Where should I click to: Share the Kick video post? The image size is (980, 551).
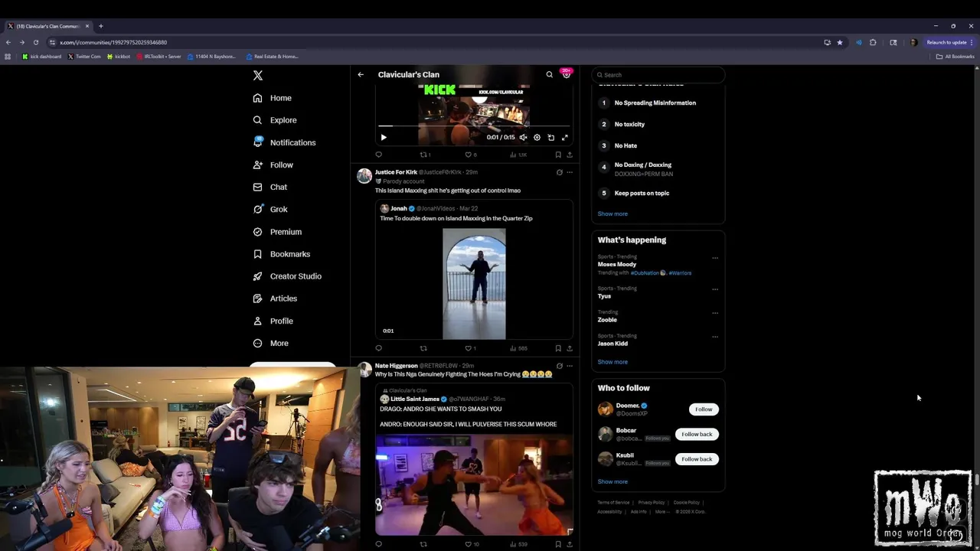tap(570, 155)
